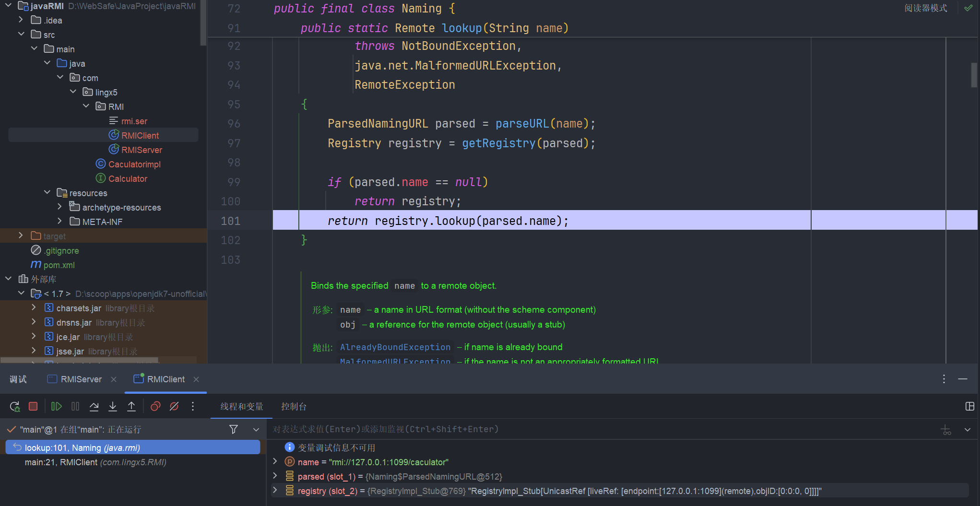Open debugger layout settings icon

pyautogui.click(x=969, y=407)
